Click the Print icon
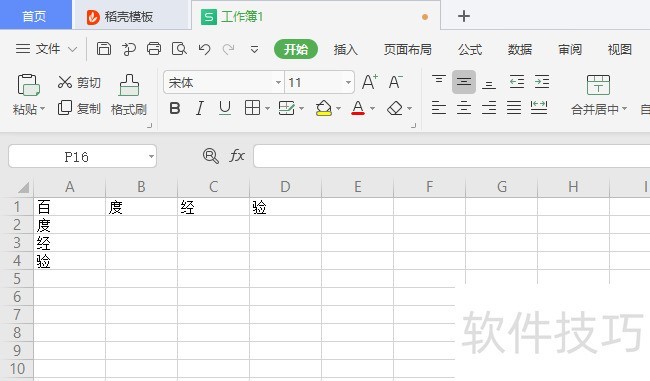The image size is (650, 381). (154, 49)
